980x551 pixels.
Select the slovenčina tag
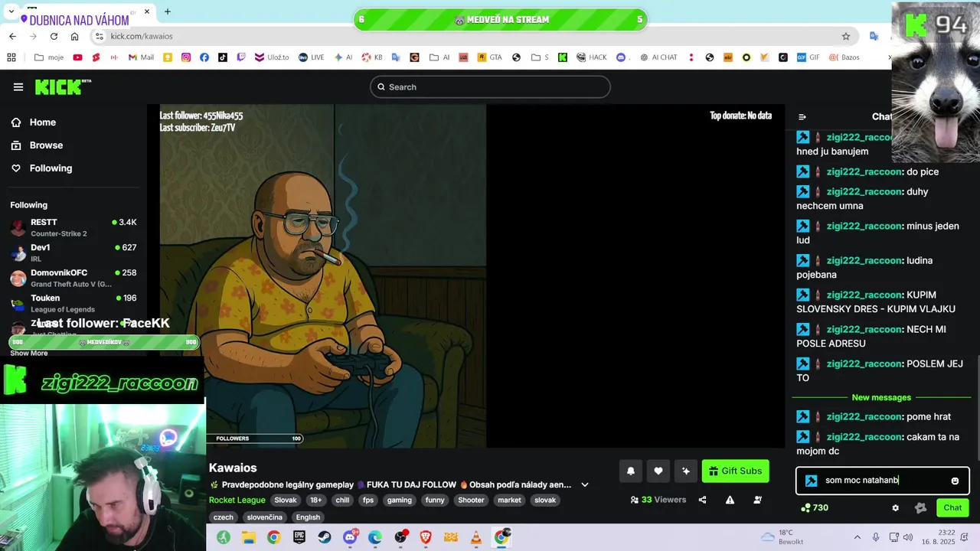click(x=264, y=517)
